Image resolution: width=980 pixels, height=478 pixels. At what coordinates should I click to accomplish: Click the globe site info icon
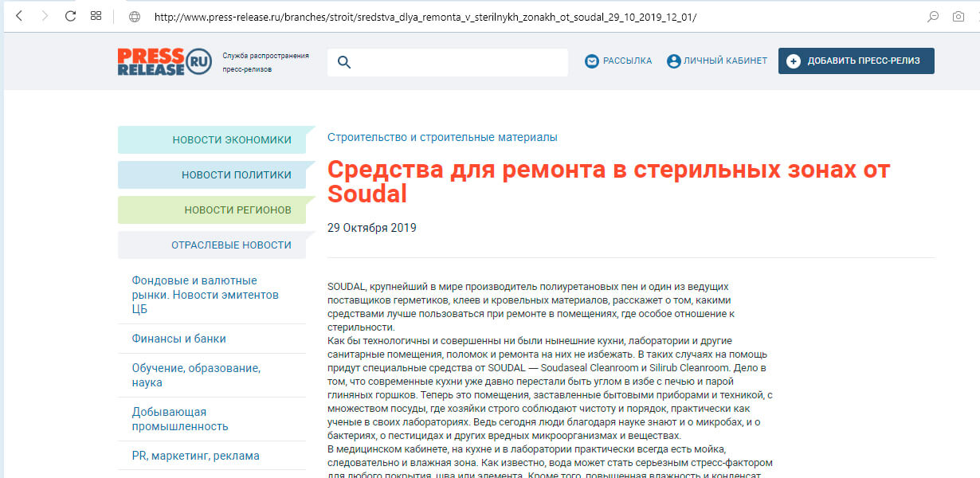(x=135, y=17)
